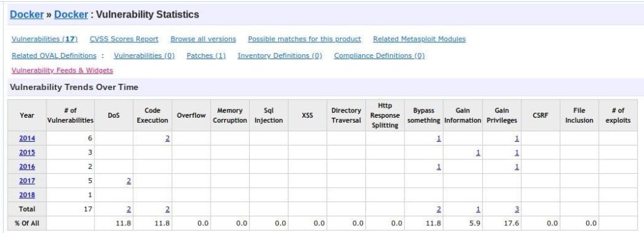Click the Overflow column header
This screenshot has width=644, height=233.
(191, 115)
